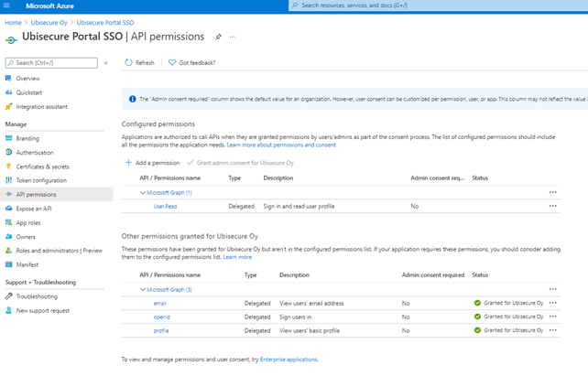Image resolution: width=588 pixels, height=376 pixels.
Task: Open the Enterprise applications link
Action: 289,360
